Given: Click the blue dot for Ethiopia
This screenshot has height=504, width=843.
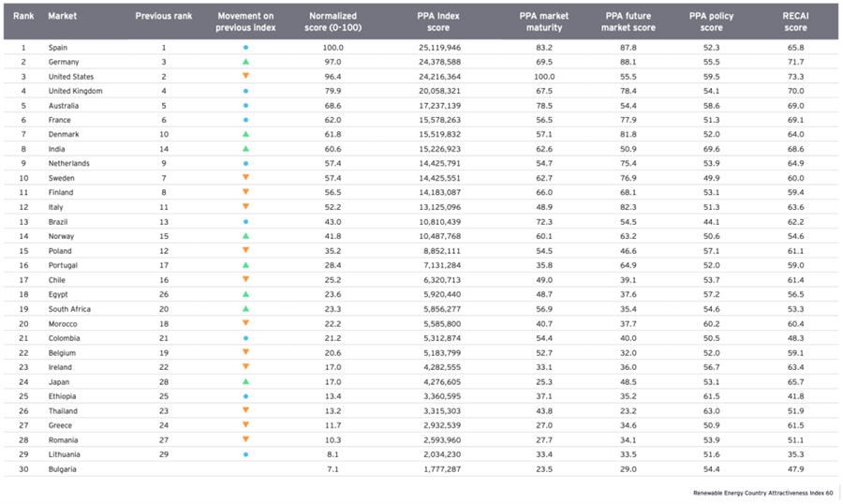Looking at the screenshot, I should pos(245,396).
